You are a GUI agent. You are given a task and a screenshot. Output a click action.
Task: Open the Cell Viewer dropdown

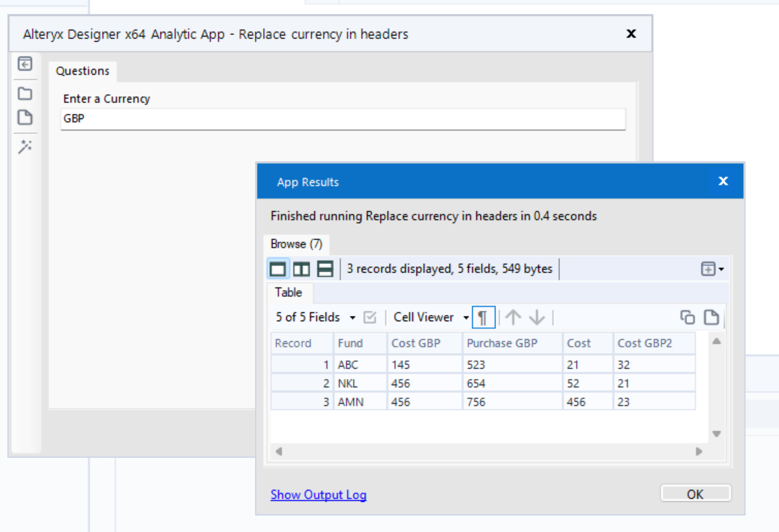click(x=466, y=317)
